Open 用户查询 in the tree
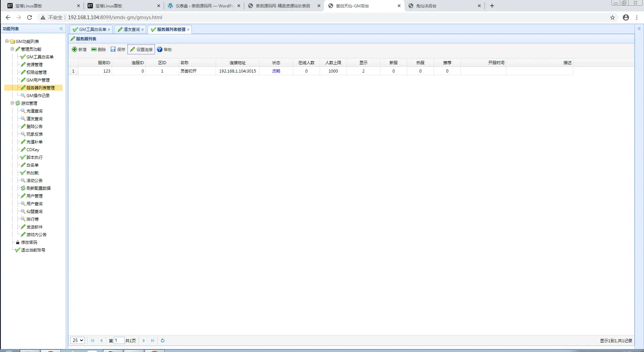Screen dimensions: 644x352 [34, 204]
